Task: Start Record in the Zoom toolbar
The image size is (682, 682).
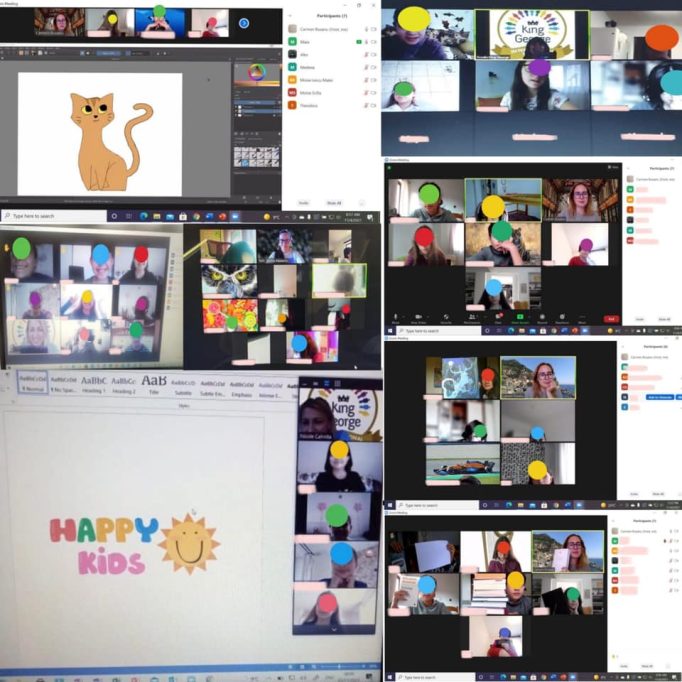Action: coord(542,318)
